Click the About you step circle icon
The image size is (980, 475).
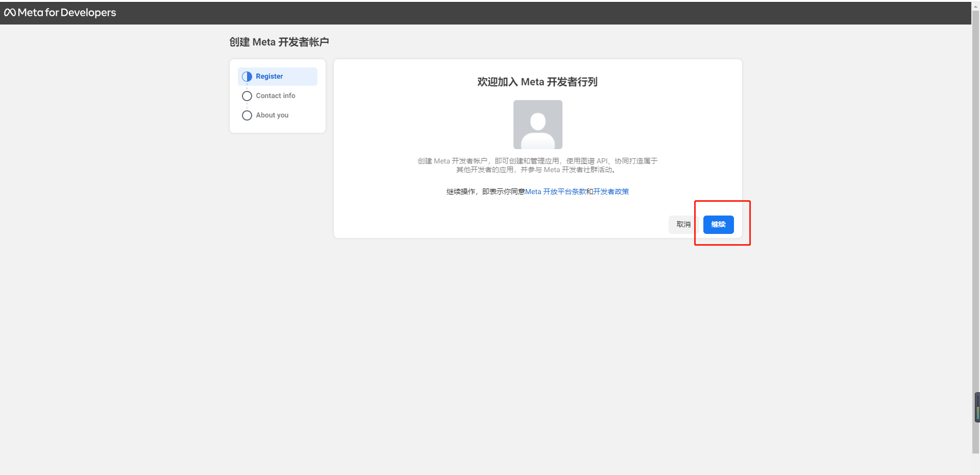[x=247, y=115]
